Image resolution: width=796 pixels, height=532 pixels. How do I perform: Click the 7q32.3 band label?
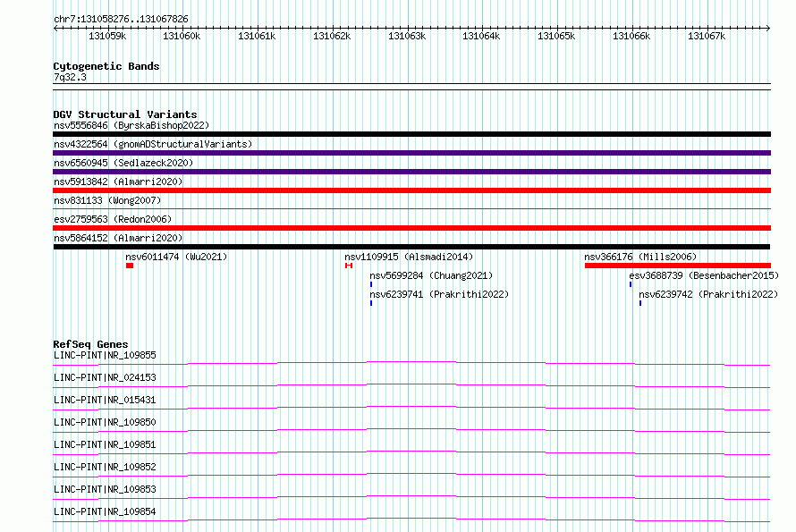[x=70, y=77]
